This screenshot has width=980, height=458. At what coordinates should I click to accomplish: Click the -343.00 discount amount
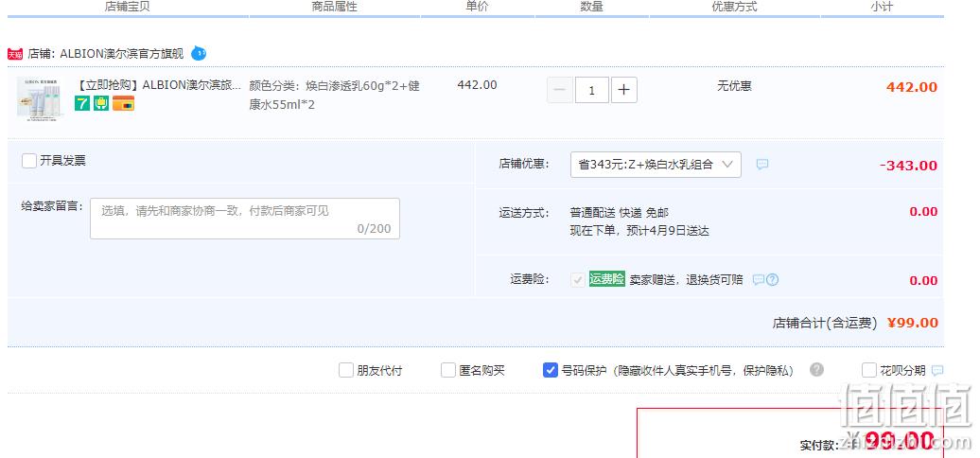(x=909, y=166)
